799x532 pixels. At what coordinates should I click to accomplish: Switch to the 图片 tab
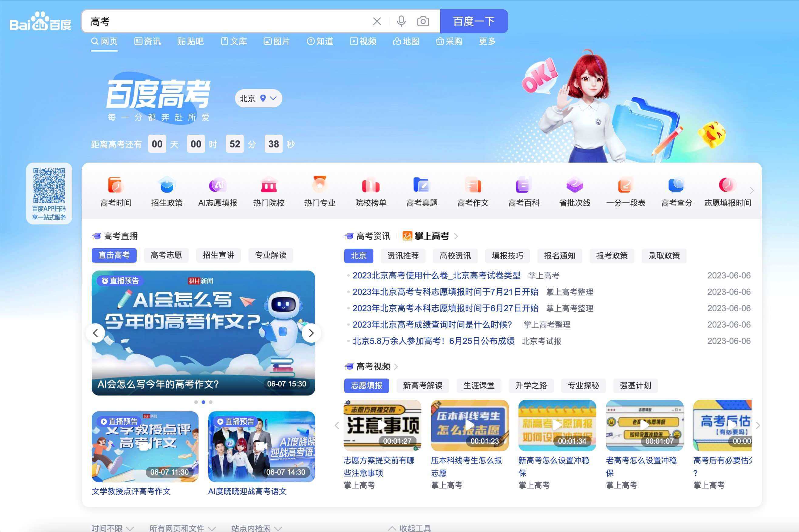[x=277, y=41]
